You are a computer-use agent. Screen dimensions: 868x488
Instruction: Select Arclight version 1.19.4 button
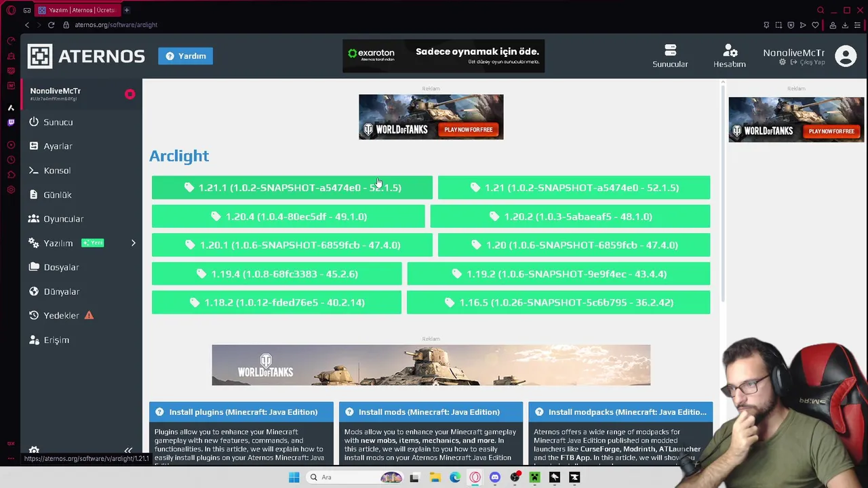pyautogui.click(x=277, y=274)
